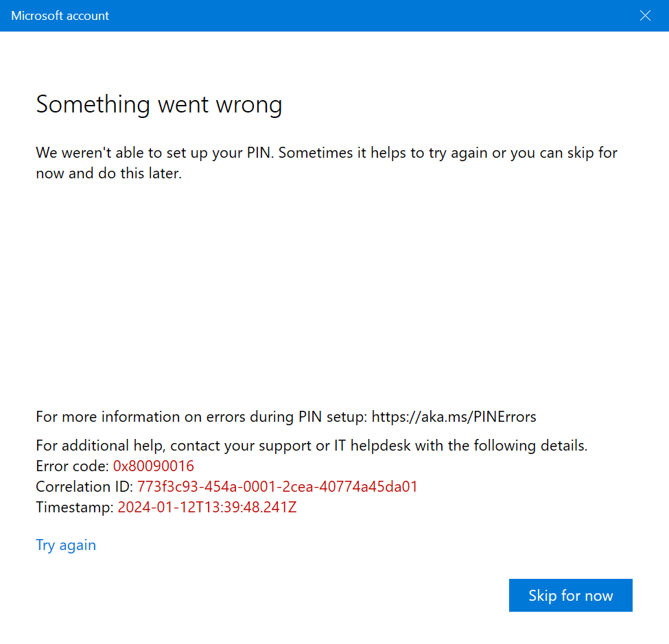Click the Something went wrong heading
669x644 pixels.
click(159, 105)
